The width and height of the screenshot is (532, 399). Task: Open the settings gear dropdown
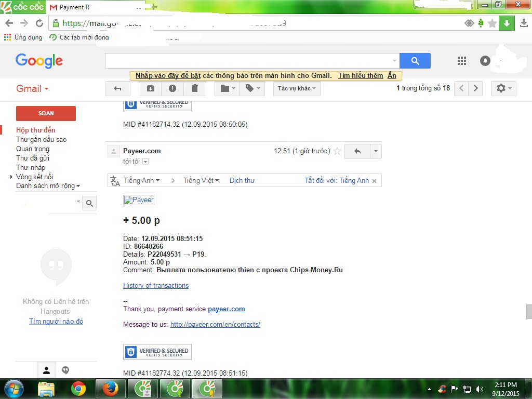(503, 88)
